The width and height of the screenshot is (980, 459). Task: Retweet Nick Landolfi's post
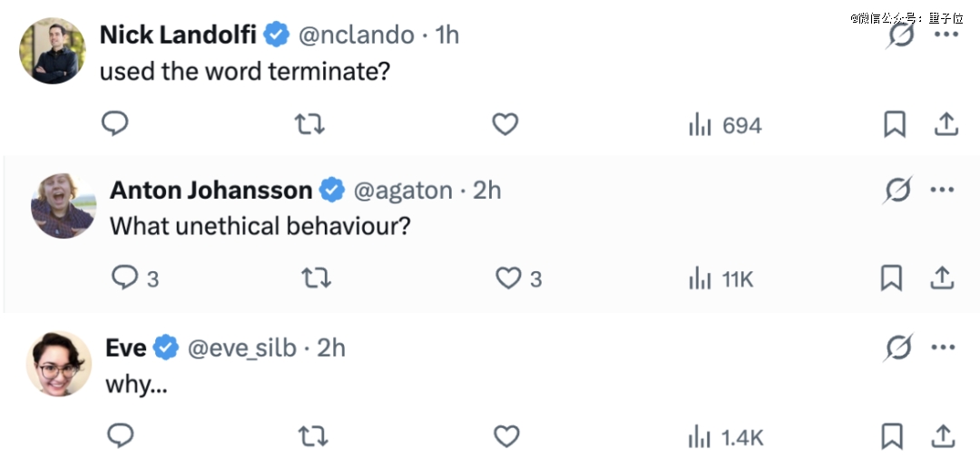pos(310,124)
